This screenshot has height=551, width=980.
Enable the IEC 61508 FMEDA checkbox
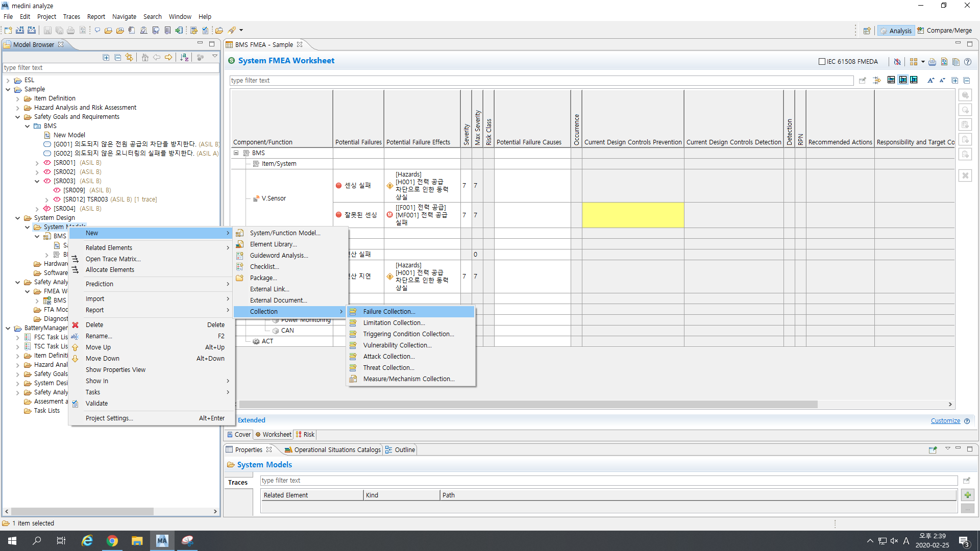(x=822, y=62)
